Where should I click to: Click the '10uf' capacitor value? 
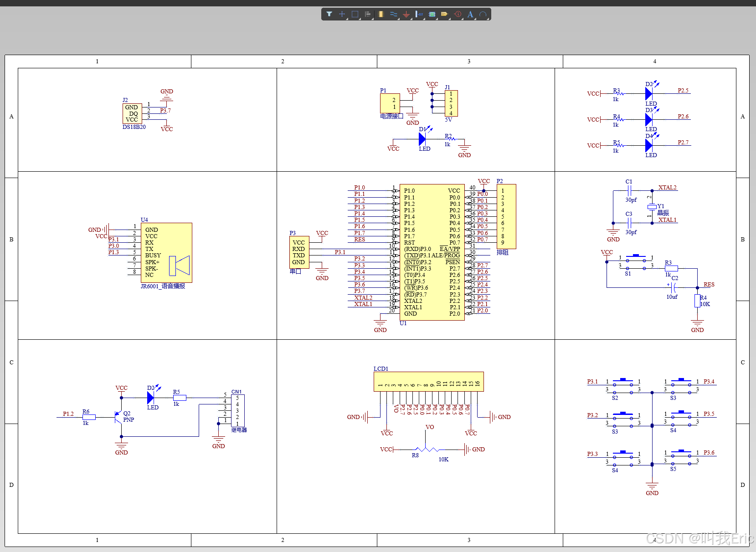pyautogui.click(x=672, y=297)
